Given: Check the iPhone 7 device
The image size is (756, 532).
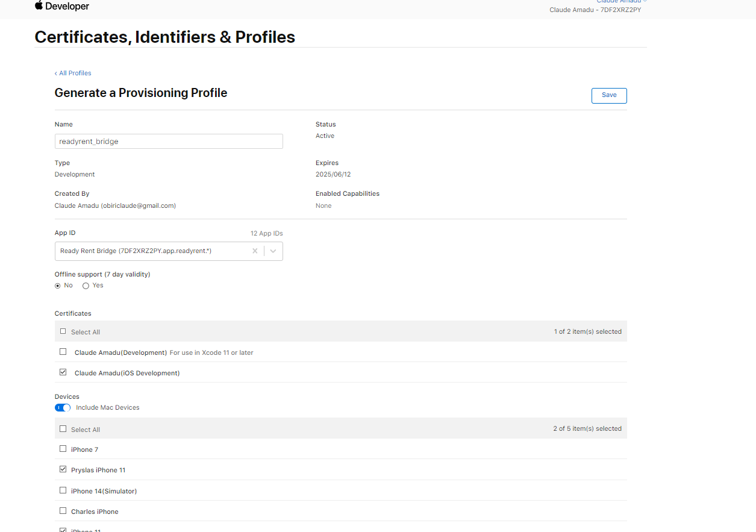Looking at the screenshot, I should pos(63,449).
